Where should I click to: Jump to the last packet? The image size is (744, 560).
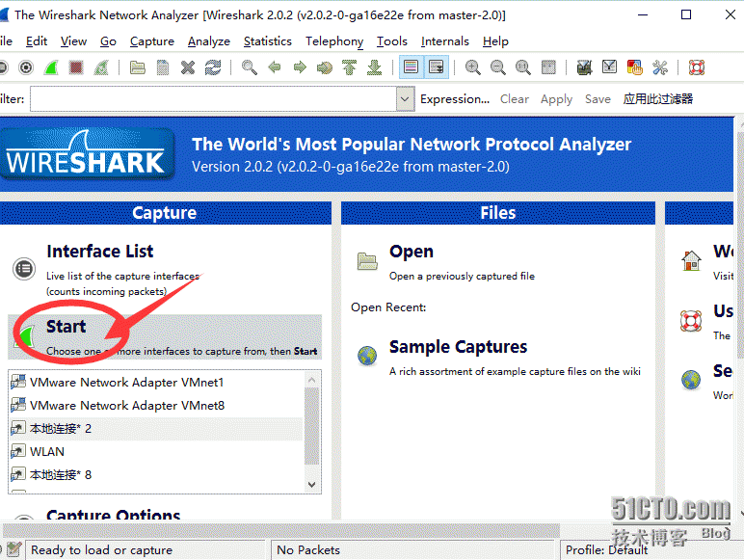pos(375,67)
